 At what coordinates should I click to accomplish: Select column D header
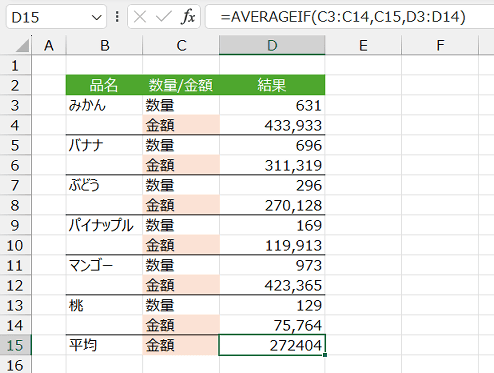272,45
